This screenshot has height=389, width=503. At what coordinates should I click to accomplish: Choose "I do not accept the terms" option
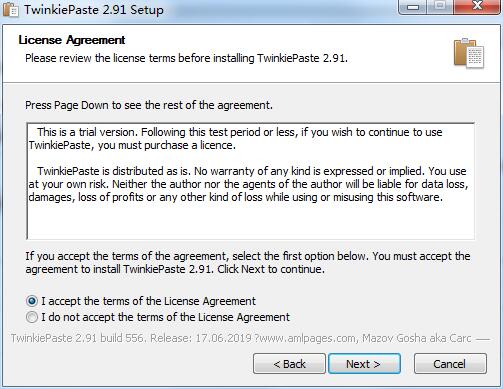(32, 317)
